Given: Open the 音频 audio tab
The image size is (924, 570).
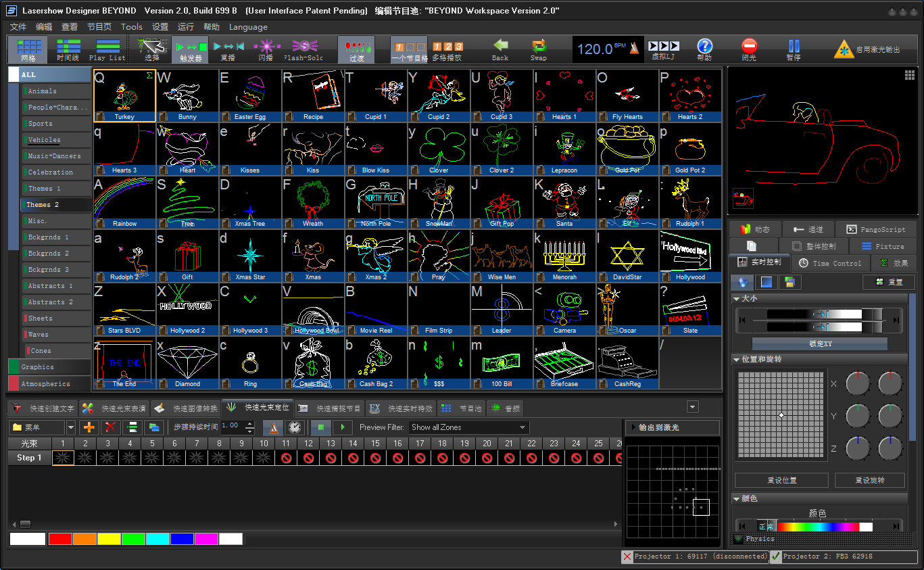Looking at the screenshot, I should pyautogui.click(x=505, y=408).
